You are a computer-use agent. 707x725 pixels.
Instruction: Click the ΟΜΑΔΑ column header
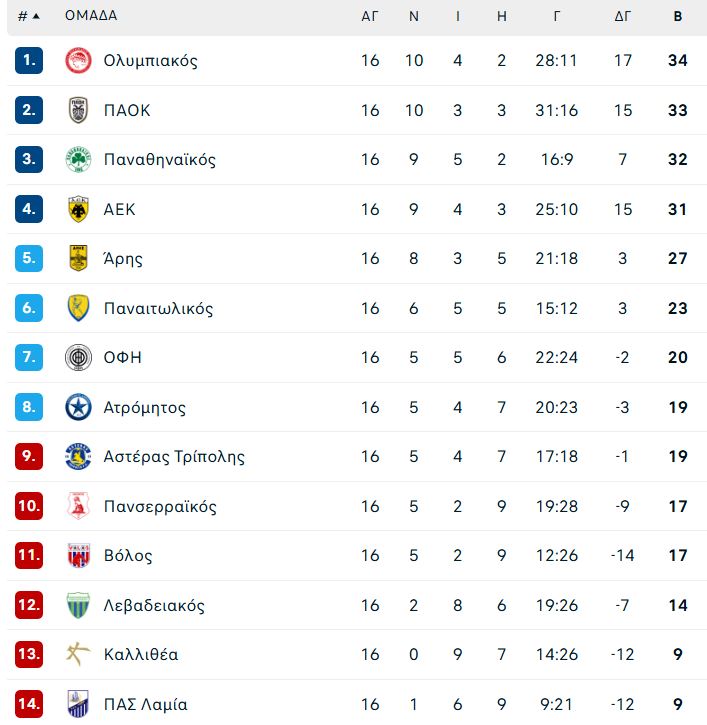[x=91, y=15]
